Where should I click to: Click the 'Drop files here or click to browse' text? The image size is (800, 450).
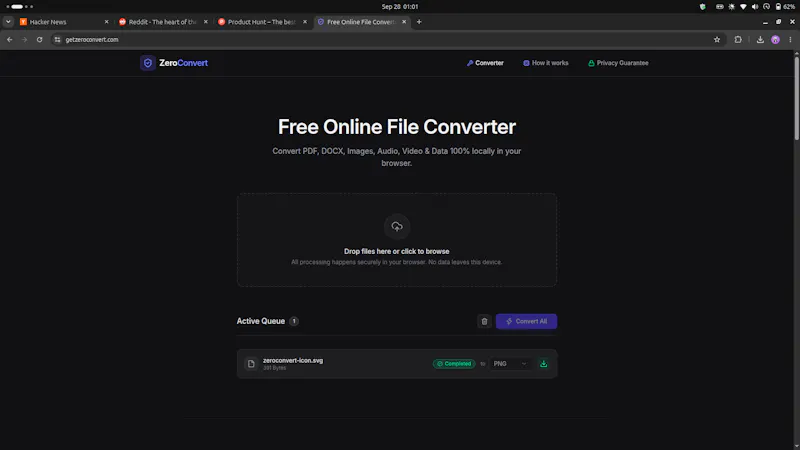[x=396, y=251]
